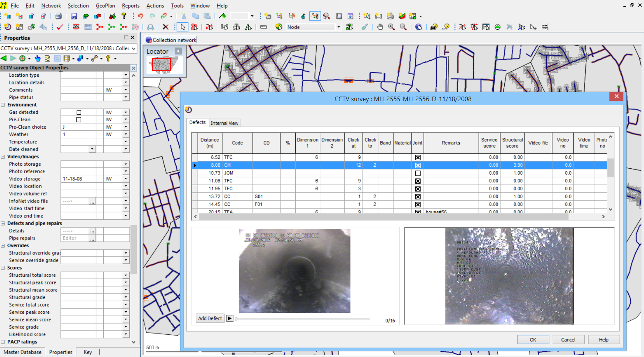The width and height of the screenshot is (644, 357).
Task: Open the GeoPlan menu
Action: click(x=105, y=6)
